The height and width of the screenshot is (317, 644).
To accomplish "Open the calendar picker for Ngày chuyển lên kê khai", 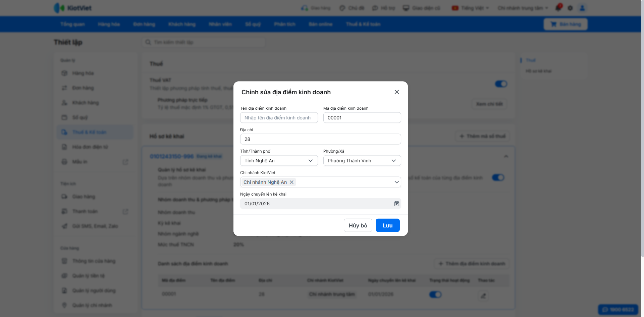I will point(397,204).
